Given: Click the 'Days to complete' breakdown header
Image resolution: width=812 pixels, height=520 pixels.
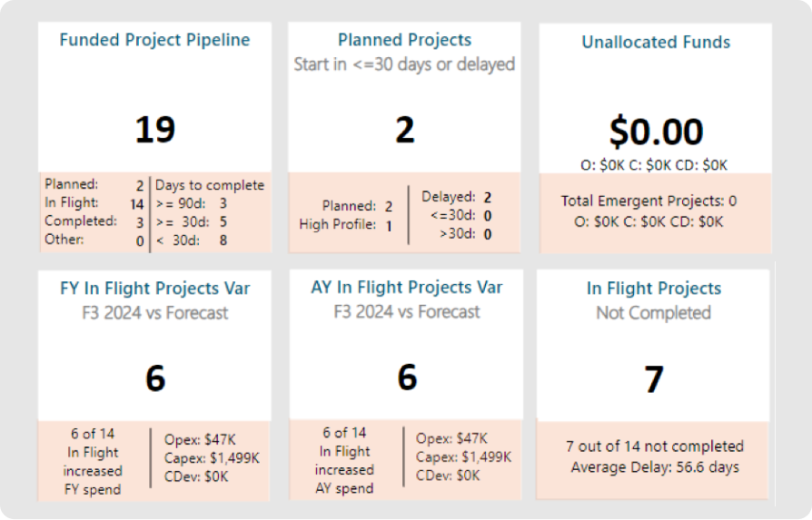Looking at the screenshot, I should [x=210, y=185].
